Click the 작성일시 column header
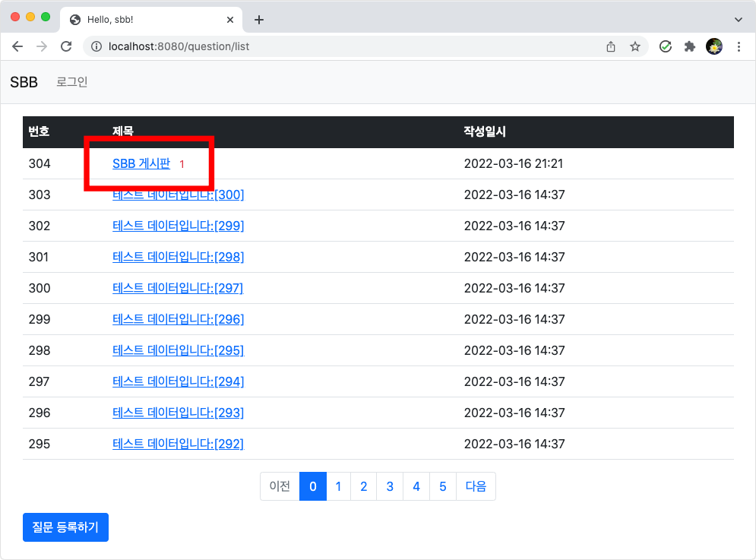This screenshot has width=756, height=560. click(x=485, y=131)
